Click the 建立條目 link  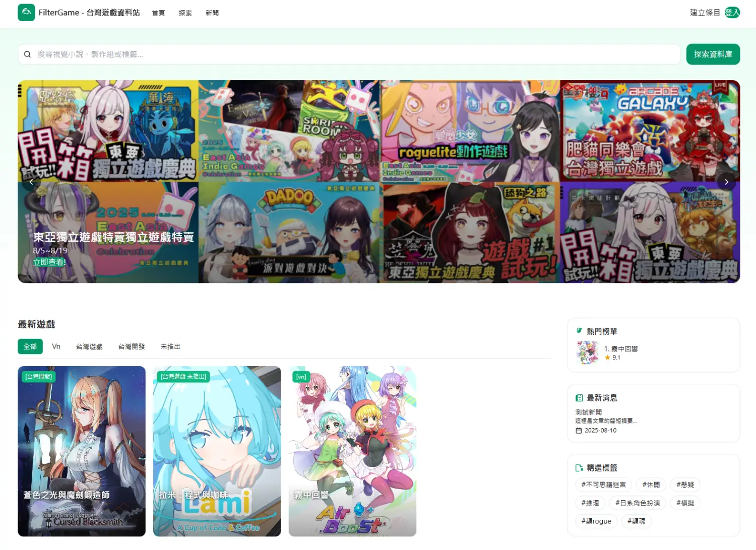(705, 13)
